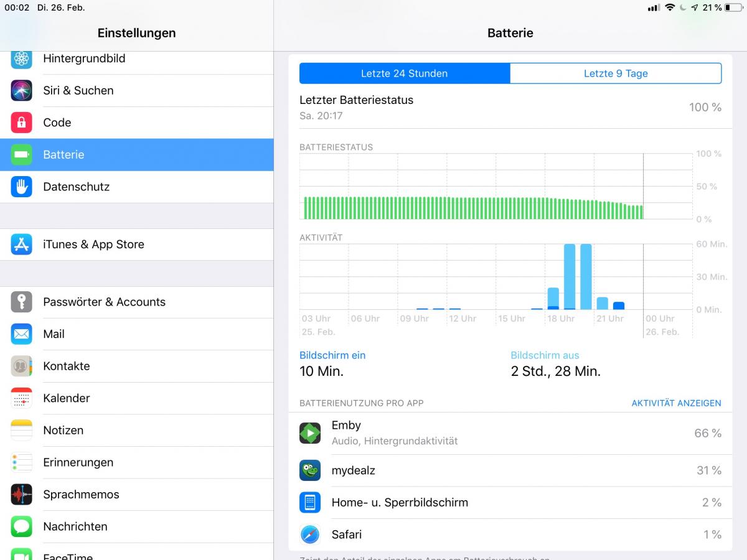Switch to Letzte 24 Stunden tab

405,73
